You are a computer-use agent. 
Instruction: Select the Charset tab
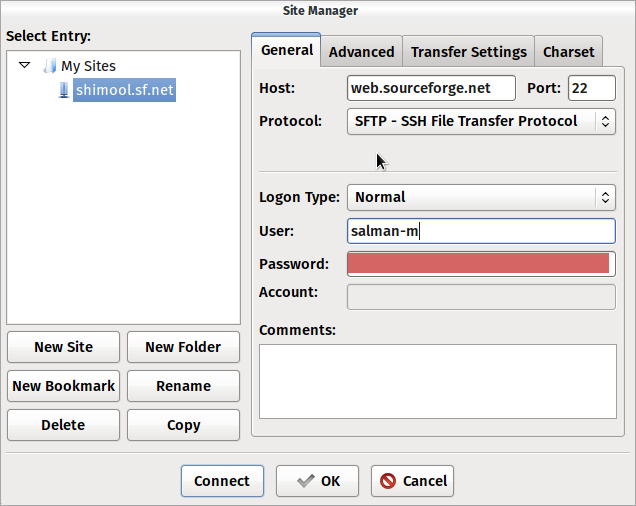click(x=568, y=52)
